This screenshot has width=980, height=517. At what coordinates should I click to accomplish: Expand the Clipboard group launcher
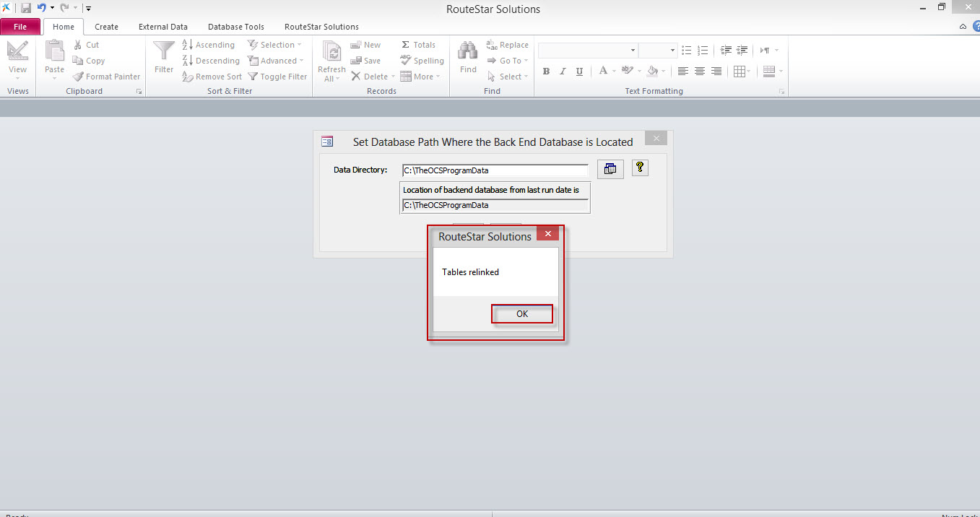pyautogui.click(x=139, y=92)
